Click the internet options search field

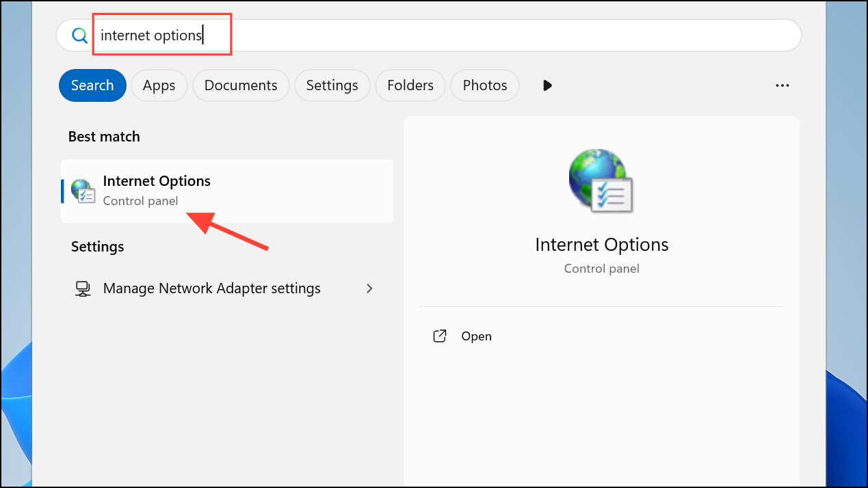(x=428, y=35)
